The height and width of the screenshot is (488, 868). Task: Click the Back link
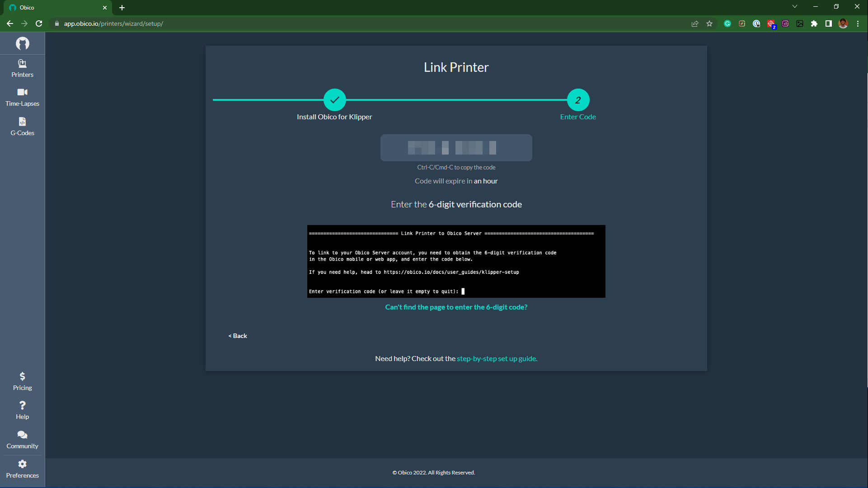[238, 336]
